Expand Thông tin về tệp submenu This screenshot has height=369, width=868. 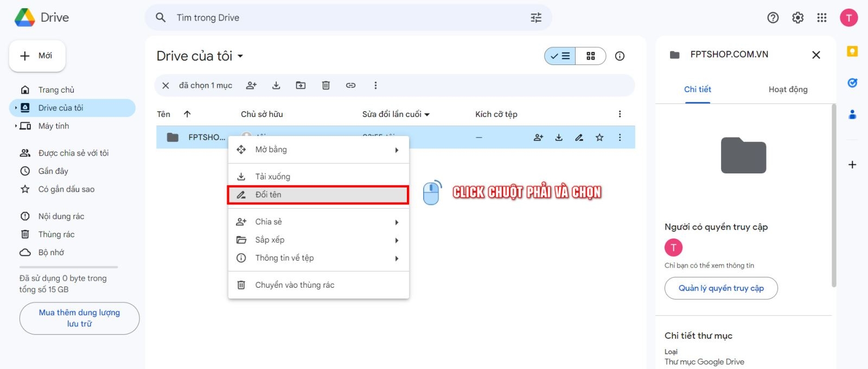coord(397,258)
